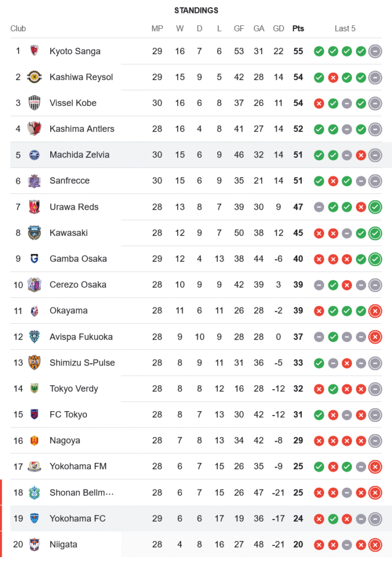The image size is (392, 564).
Task: Click the FC Tokyo club crest
Action: click(35, 415)
